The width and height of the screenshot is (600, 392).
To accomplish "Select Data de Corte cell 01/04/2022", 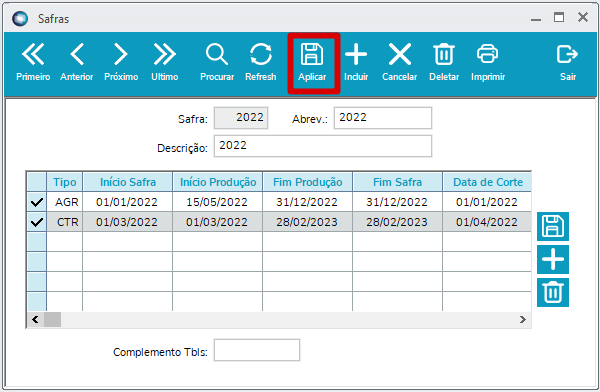I will pos(487,222).
